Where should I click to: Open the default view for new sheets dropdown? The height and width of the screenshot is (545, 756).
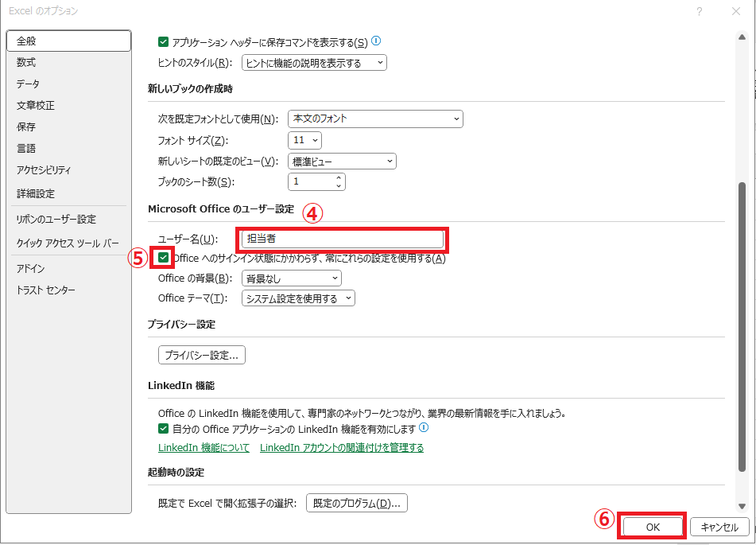coord(343,162)
